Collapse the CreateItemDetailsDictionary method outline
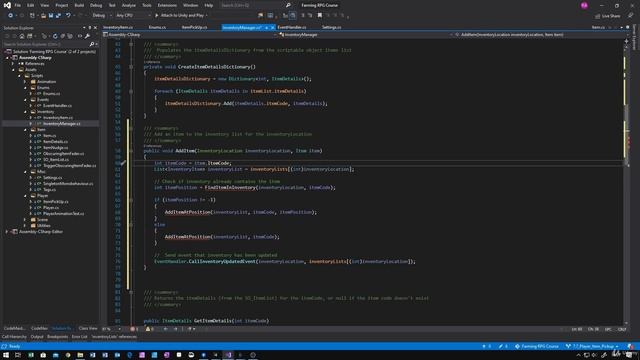Viewport: 640px width, 360px height. tap(131, 67)
